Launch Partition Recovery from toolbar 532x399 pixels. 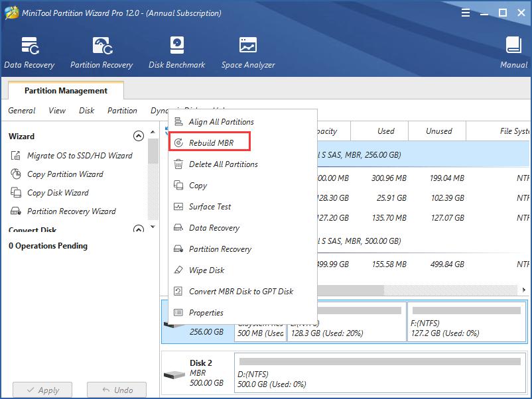pyautogui.click(x=101, y=53)
